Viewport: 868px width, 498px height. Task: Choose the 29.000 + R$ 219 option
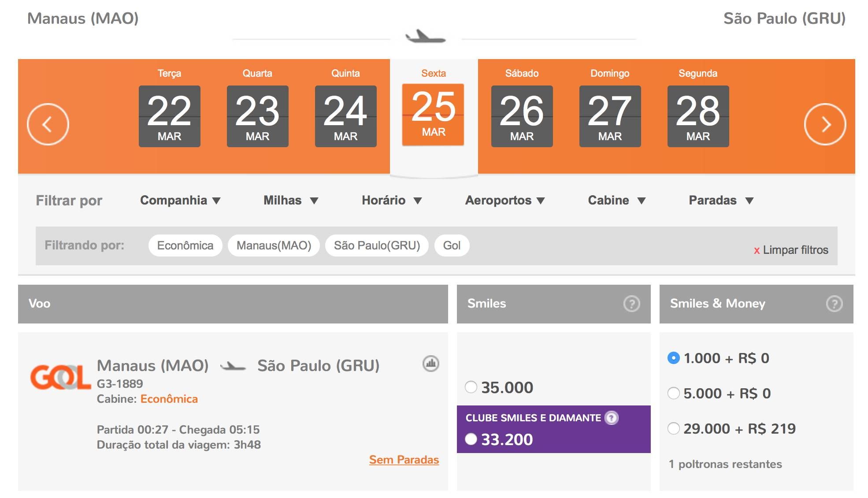pyautogui.click(x=673, y=428)
